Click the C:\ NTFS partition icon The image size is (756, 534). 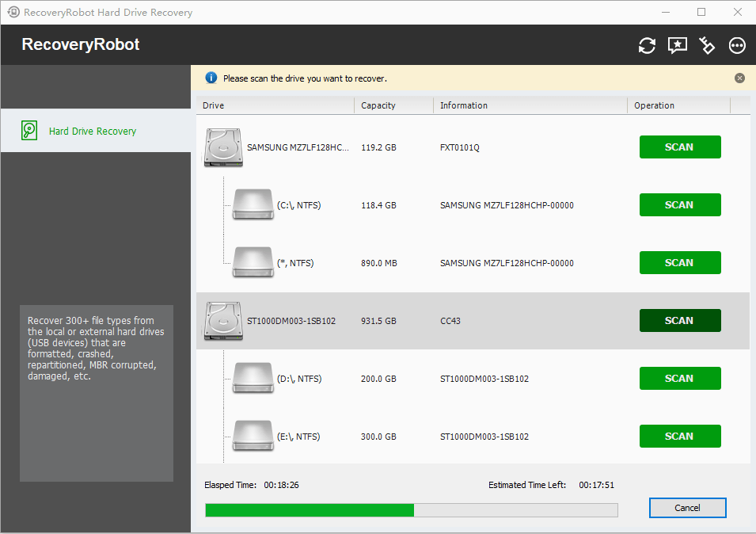point(253,204)
